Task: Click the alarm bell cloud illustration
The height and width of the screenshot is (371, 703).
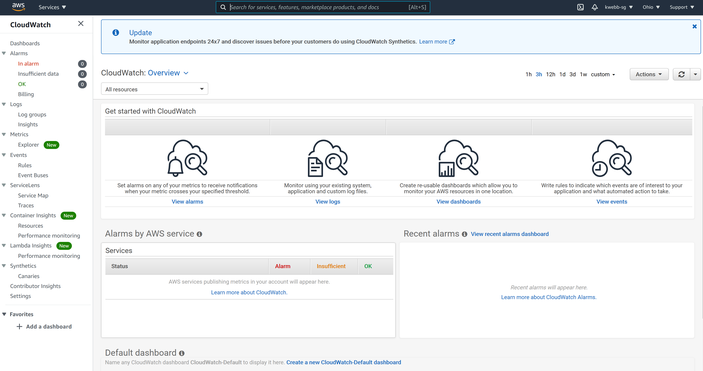Action: point(187,158)
